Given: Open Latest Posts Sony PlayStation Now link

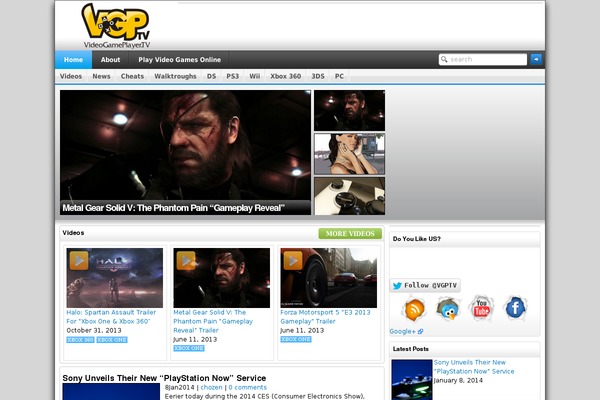Looking at the screenshot, I should coord(474,367).
